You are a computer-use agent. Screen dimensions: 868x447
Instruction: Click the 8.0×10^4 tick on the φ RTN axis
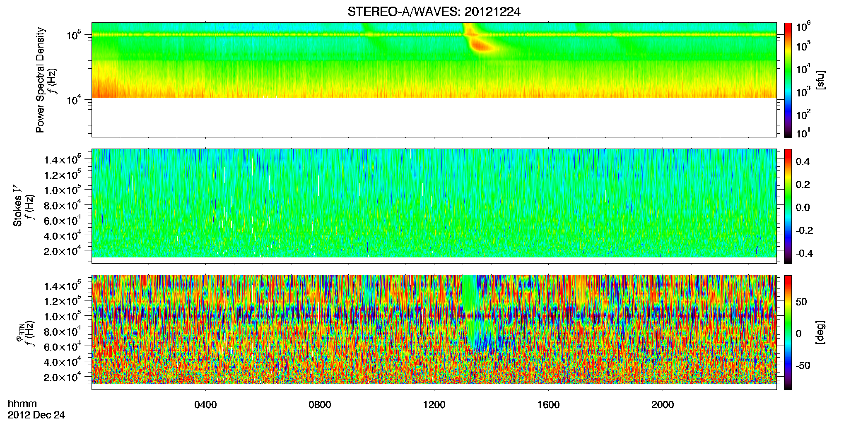62,332
